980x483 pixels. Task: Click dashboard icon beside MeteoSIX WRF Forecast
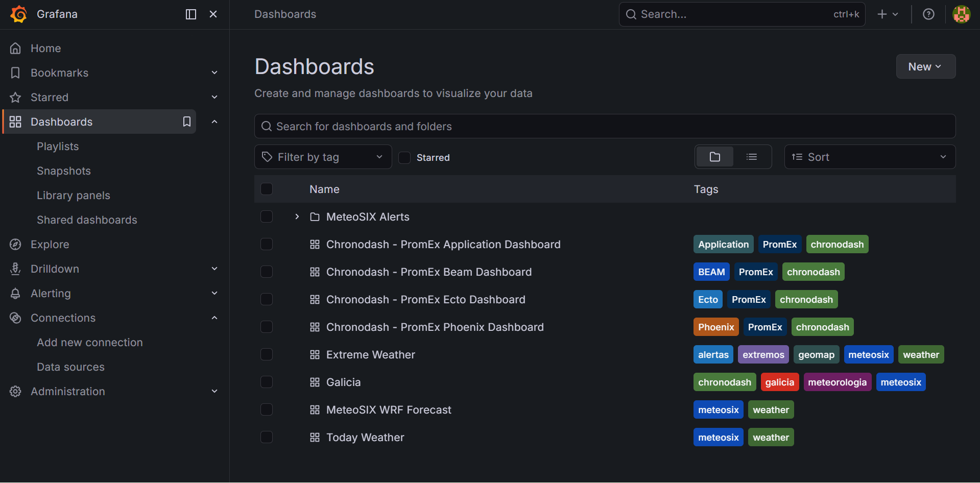coord(315,410)
